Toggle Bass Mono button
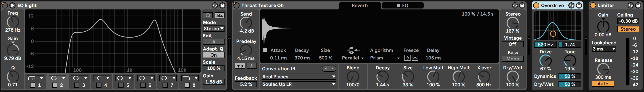644x92 pixels. point(512,59)
